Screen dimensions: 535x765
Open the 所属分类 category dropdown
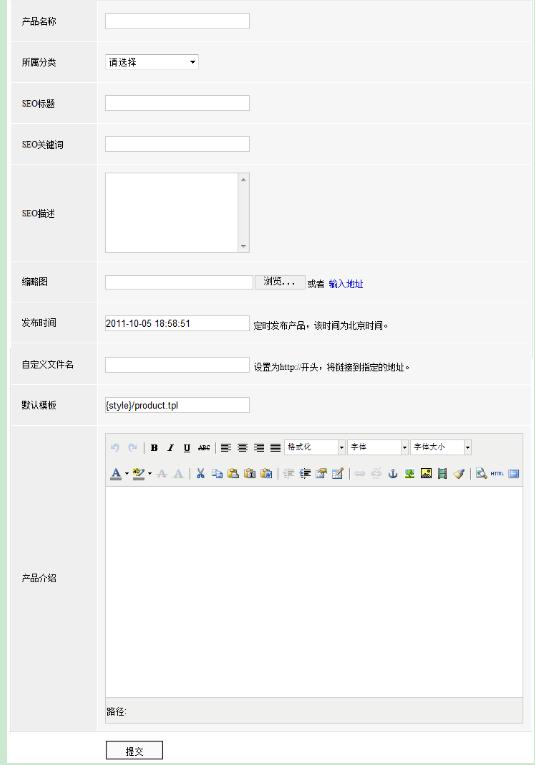152,62
